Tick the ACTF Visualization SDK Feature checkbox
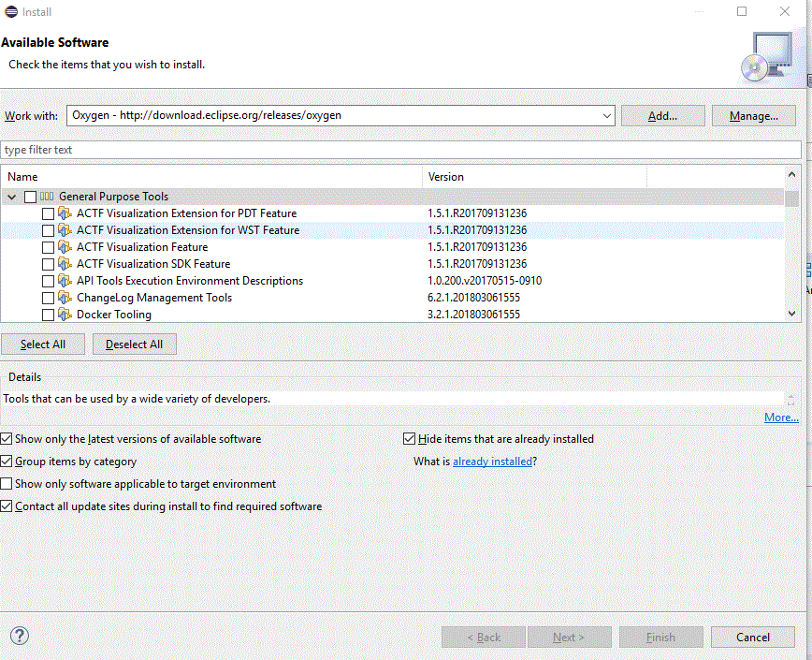This screenshot has width=812, height=660. 48,264
